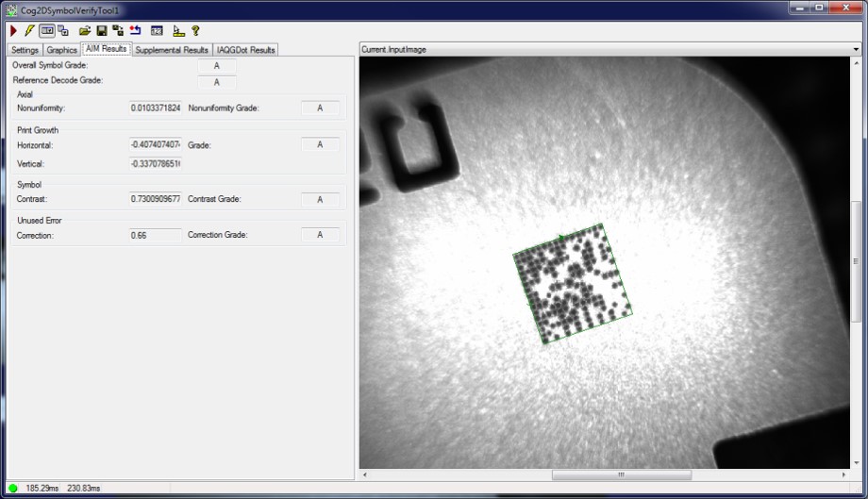Open a floating image display window

pyautogui.click(x=63, y=31)
